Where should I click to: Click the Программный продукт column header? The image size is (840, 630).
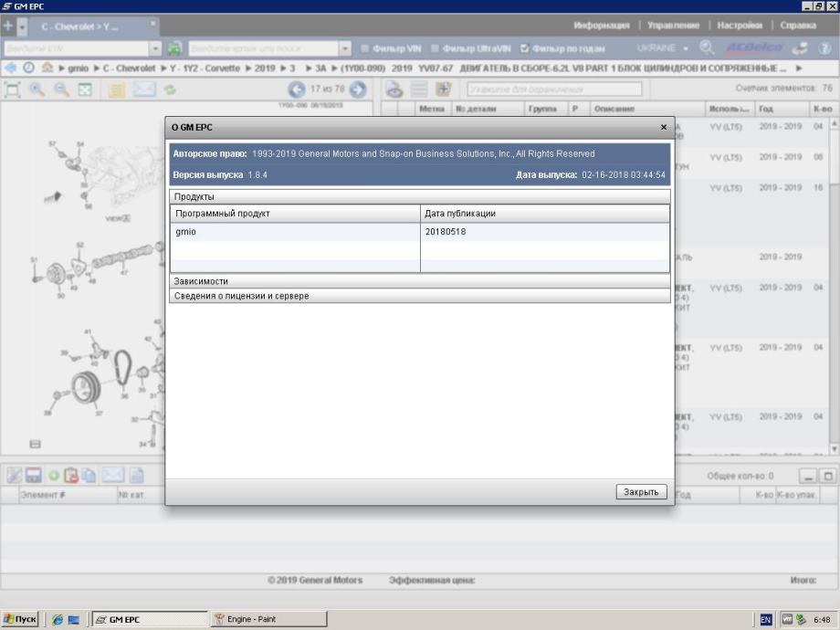295,214
